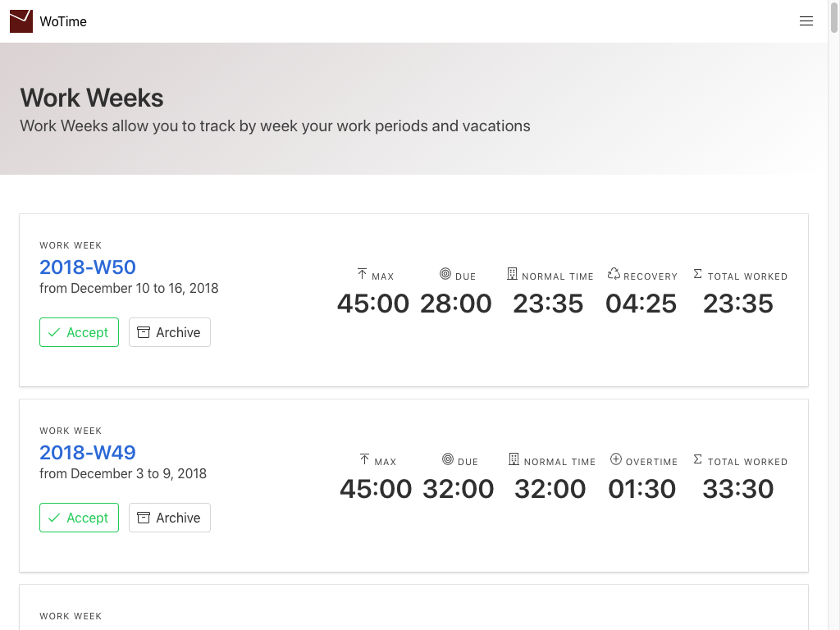Click the Total Worked sigma icon for W50
The width and height of the screenshot is (840, 630).
tap(698, 274)
